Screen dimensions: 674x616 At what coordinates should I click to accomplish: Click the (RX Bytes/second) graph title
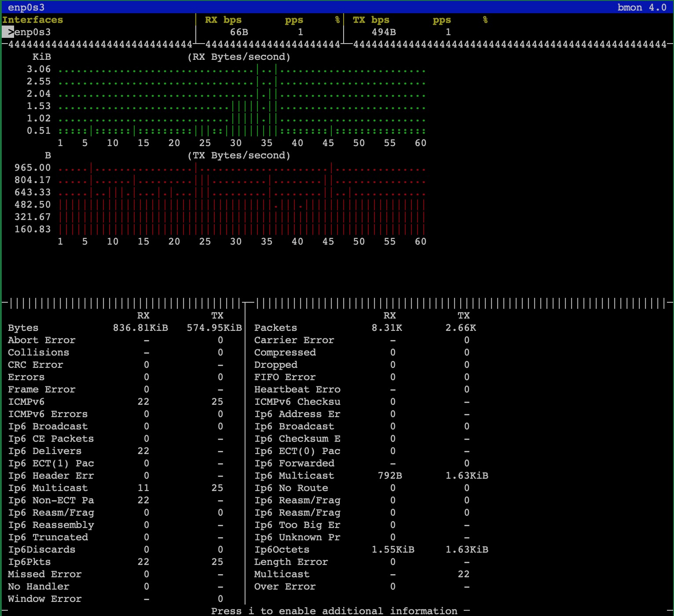pos(239,57)
